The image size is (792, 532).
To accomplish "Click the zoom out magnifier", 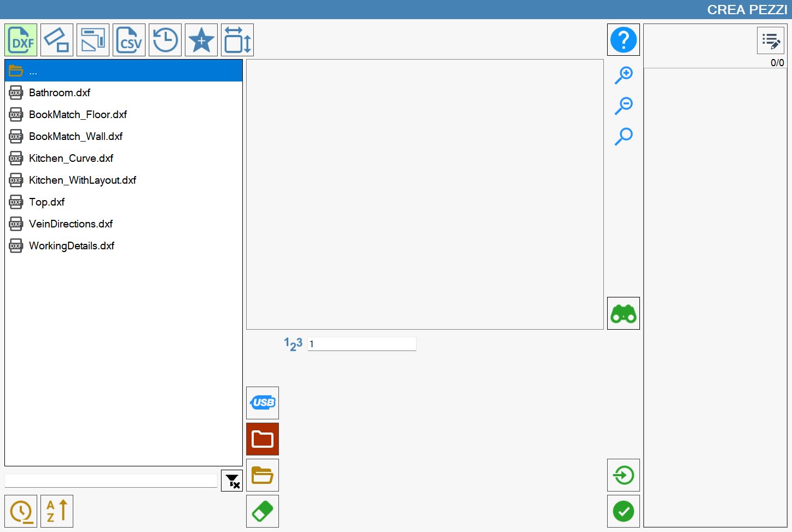I will tap(624, 106).
